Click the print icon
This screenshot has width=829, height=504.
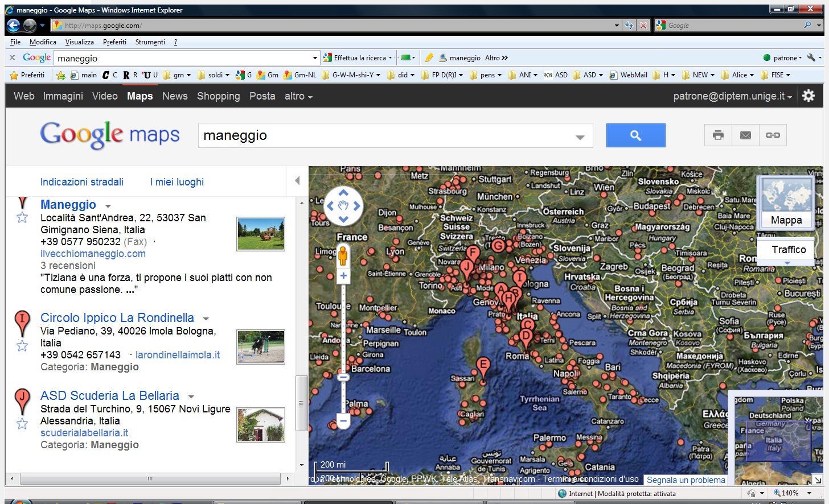tap(718, 135)
